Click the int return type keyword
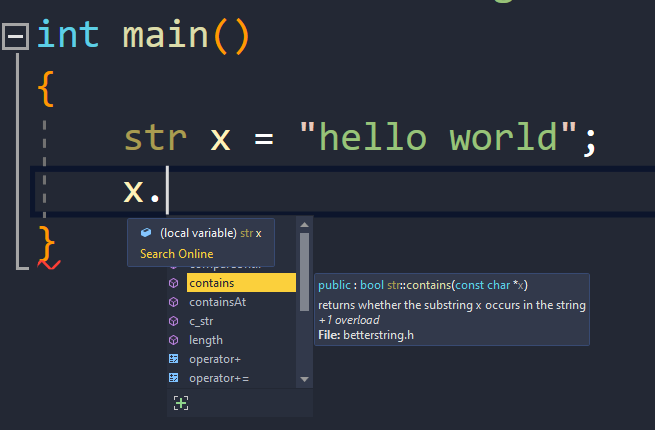 pos(68,34)
